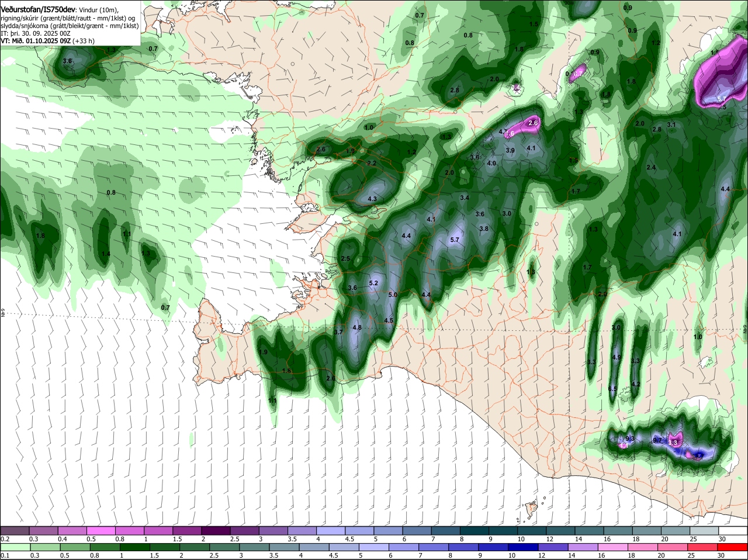The height and width of the screenshot is (560, 748).
Task: Click the 5.7 value in central rain band
Action: (455, 240)
